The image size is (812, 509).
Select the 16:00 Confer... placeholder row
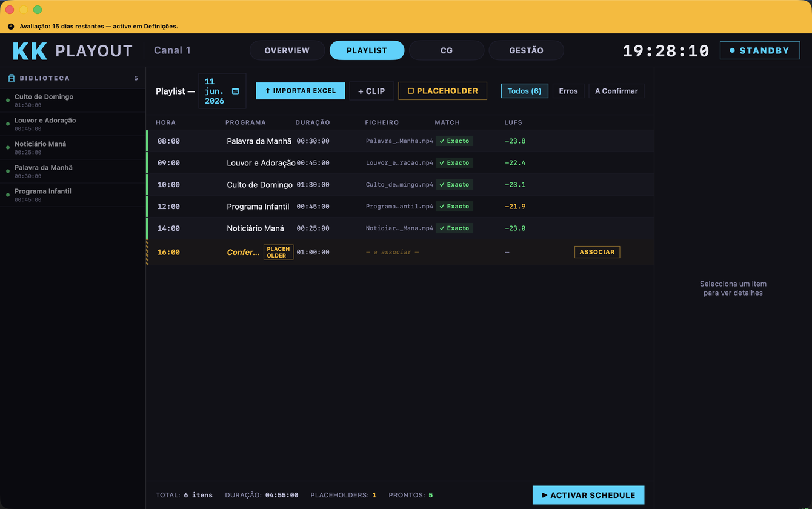pos(400,252)
